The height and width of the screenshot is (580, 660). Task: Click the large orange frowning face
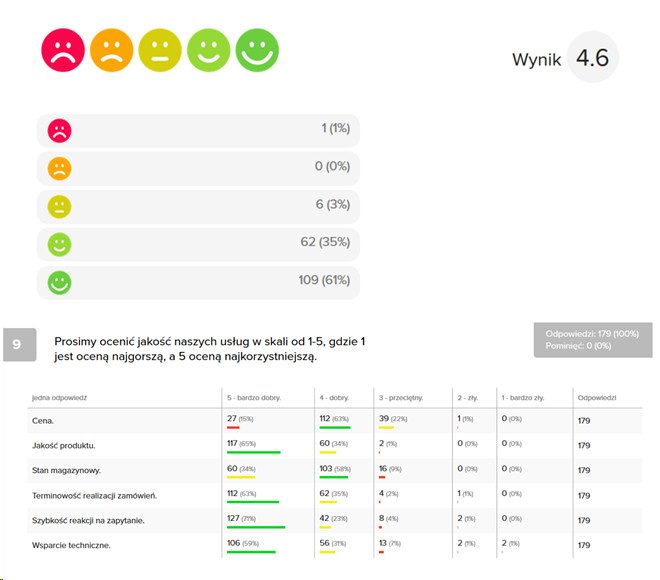coord(111,50)
